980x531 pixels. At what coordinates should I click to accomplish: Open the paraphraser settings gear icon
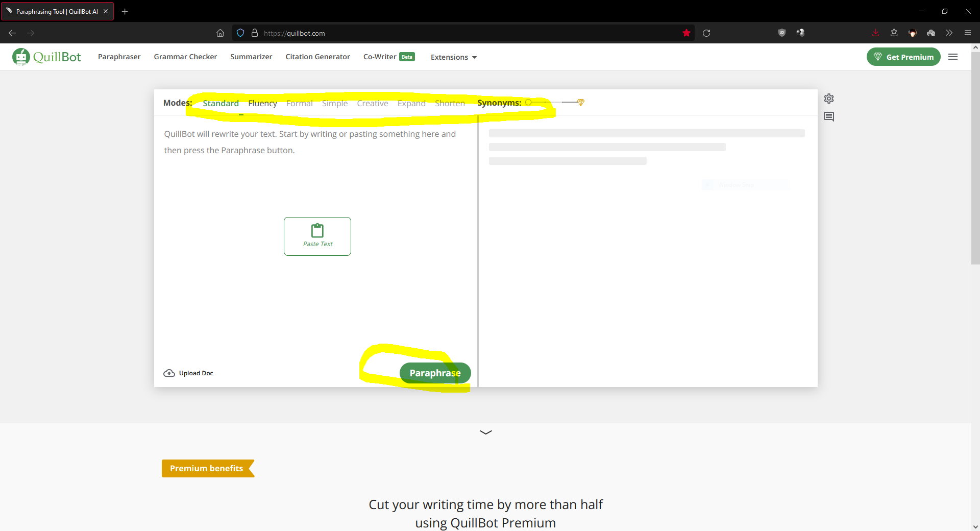828,99
